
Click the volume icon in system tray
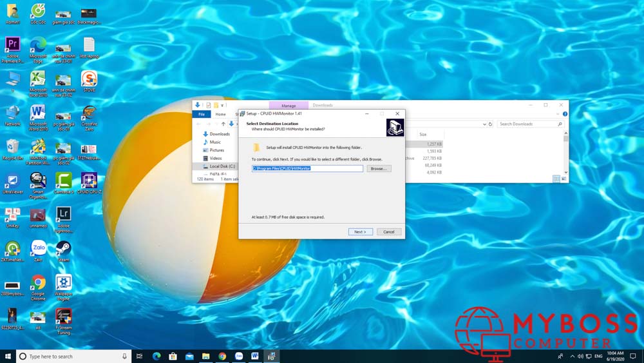tap(580, 357)
